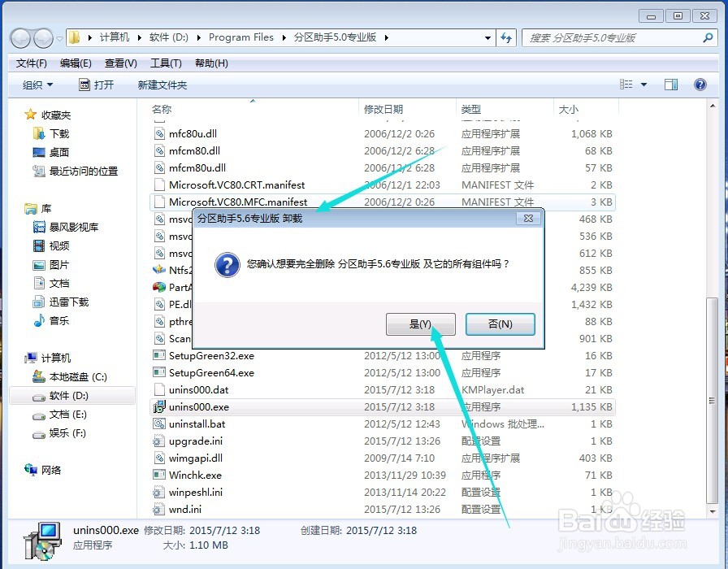
Task: Open the 编辑(E) menu
Action: pyautogui.click(x=76, y=63)
